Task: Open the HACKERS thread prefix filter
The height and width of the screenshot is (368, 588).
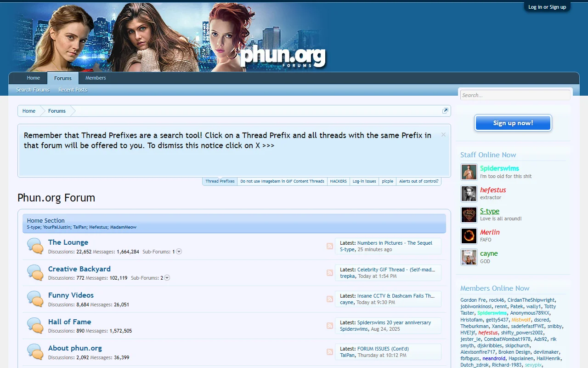Action: (338, 181)
